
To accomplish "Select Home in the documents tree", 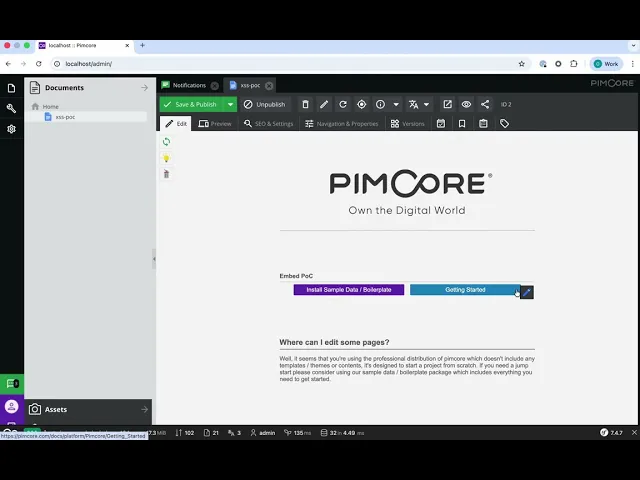I will pos(51,107).
